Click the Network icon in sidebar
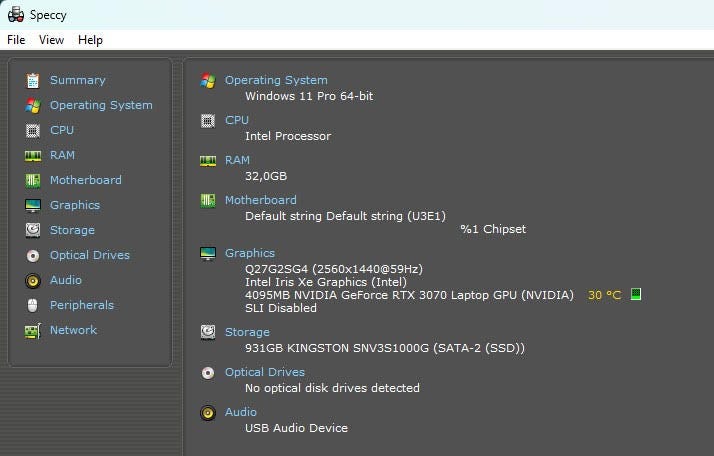Viewport: 714px width, 456px height. coord(33,330)
